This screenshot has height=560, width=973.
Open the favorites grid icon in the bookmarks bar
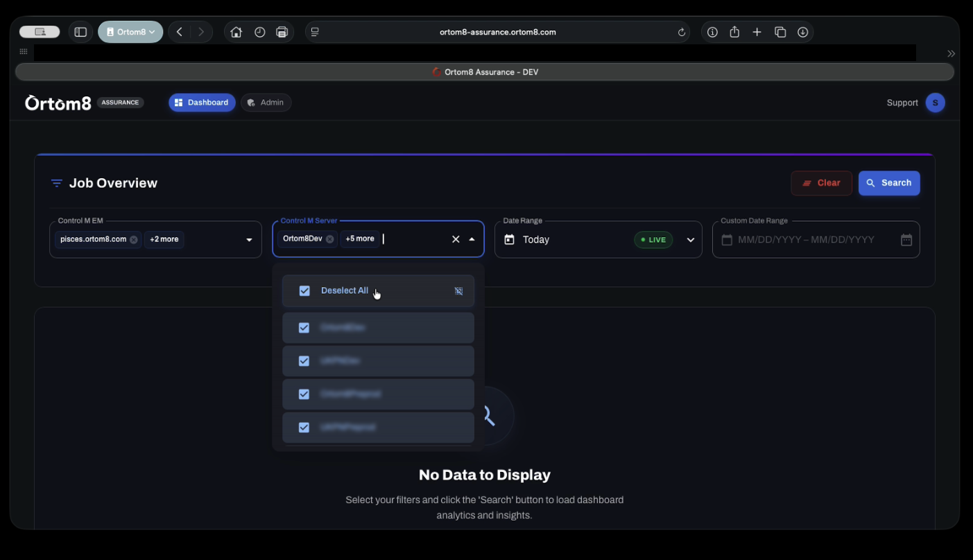(24, 52)
